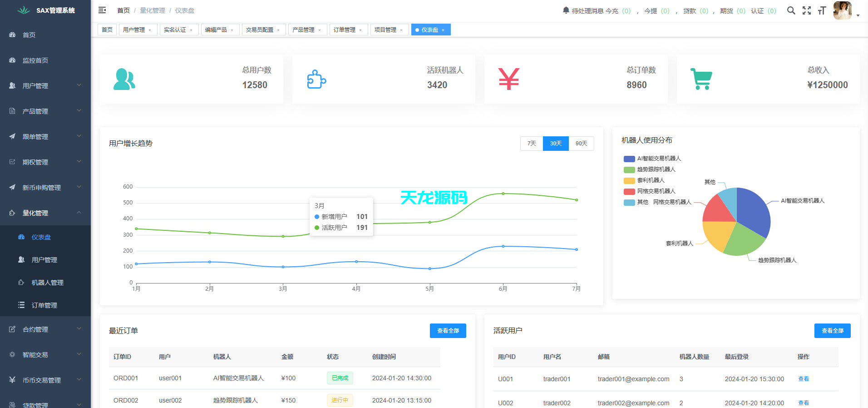The image size is (868, 408).
Task: Expand the dropdown arrow beside the avatar
Action: (x=858, y=15)
